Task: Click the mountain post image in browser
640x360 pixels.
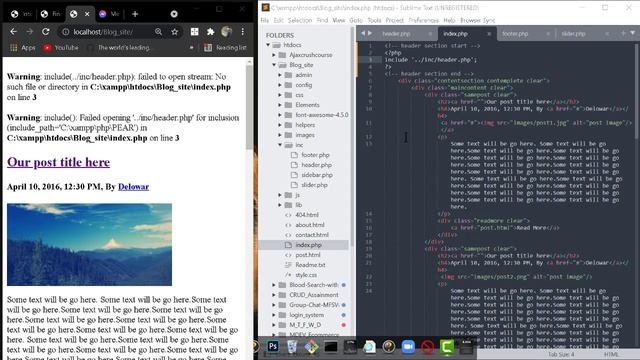Action: pos(89,244)
